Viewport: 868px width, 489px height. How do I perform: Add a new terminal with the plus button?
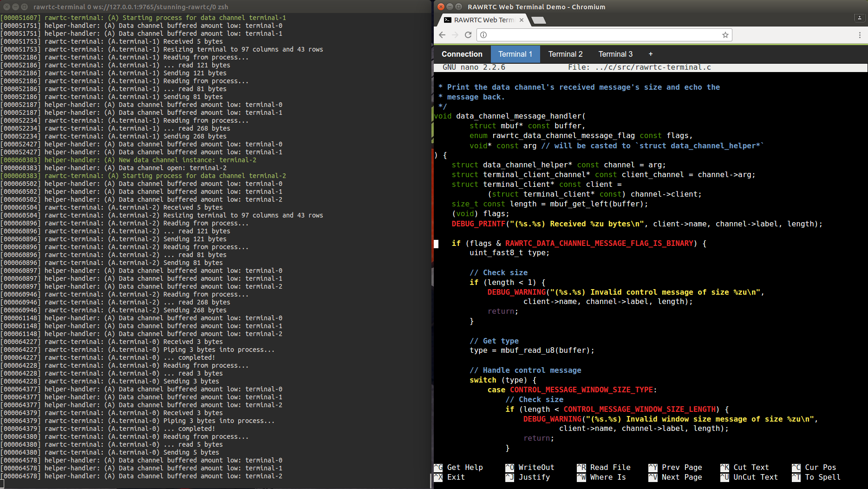point(651,54)
